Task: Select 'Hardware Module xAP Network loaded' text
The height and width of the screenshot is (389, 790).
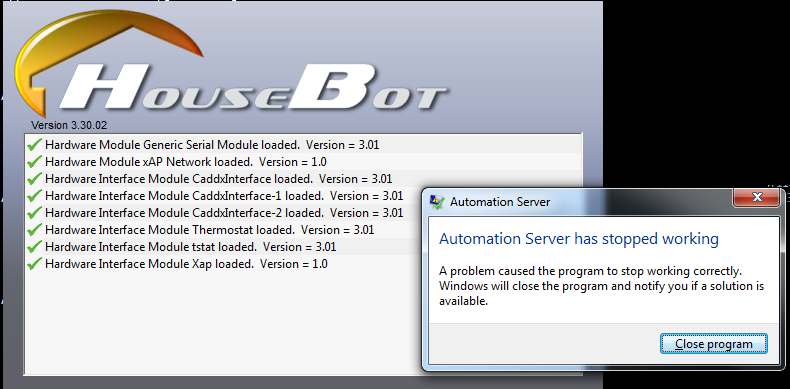Action: tap(148, 162)
